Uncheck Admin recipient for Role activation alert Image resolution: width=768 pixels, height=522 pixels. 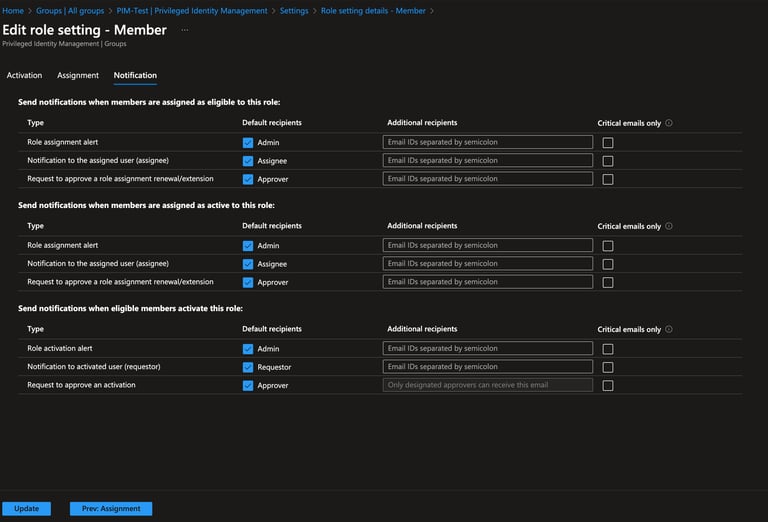[x=248, y=349]
